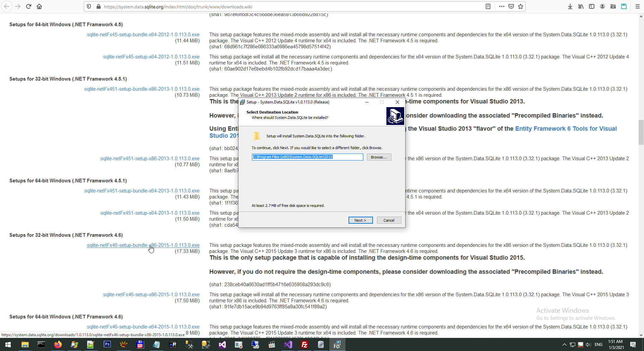
Task: Click the page vertical scrollbar thumb
Action: tap(641, 132)
